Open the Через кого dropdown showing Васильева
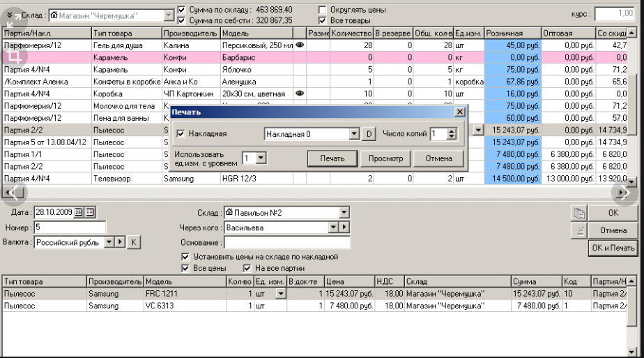The height and width of the screenshot is (358, 644). (333, 228)
